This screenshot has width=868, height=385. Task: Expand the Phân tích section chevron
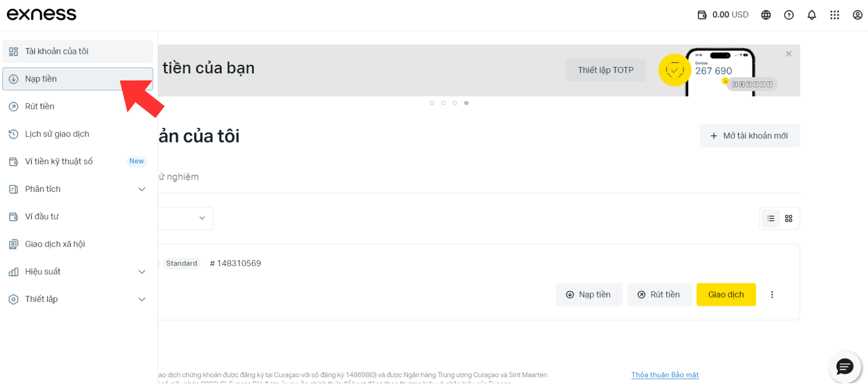pos(142,189)
